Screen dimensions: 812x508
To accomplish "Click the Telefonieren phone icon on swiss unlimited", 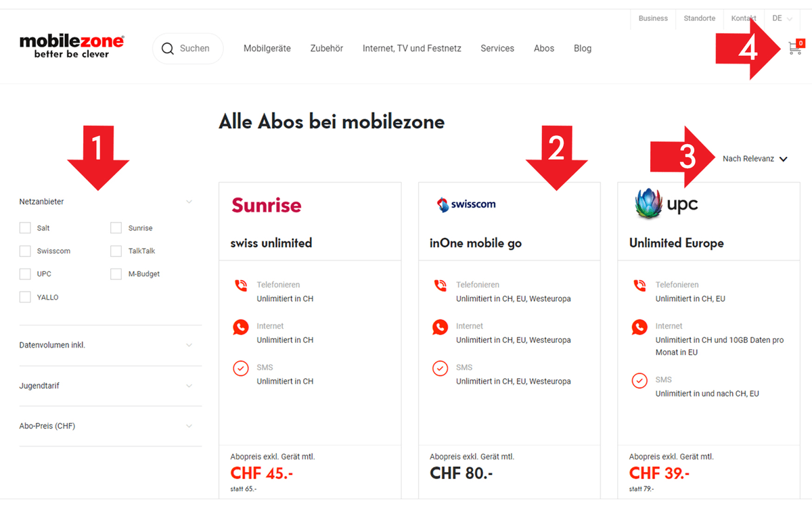I will click(241, 285).
